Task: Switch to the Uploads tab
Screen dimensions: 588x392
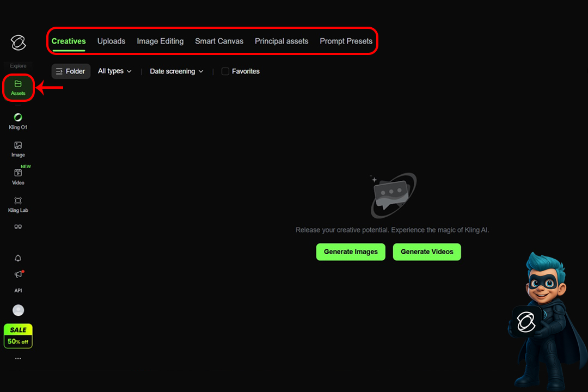Action: pos(111,41)
